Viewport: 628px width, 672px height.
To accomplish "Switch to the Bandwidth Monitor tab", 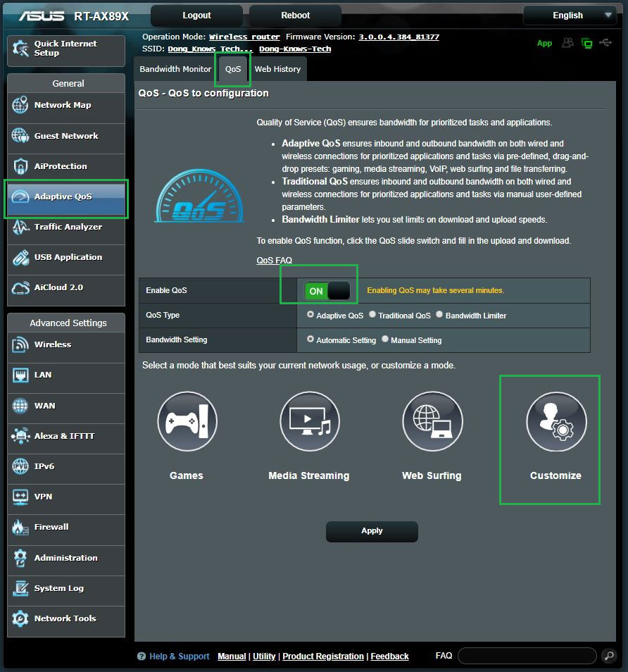I will coord(175,69).
